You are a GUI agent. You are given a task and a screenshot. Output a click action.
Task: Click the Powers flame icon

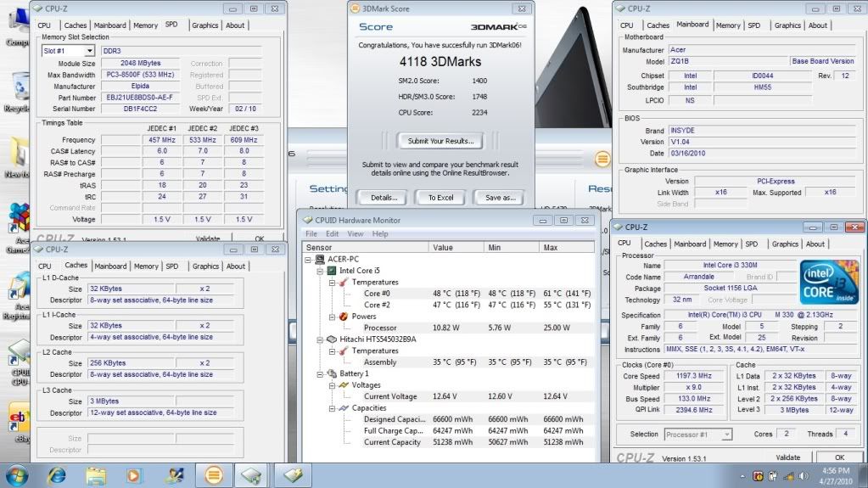(344, 317)
